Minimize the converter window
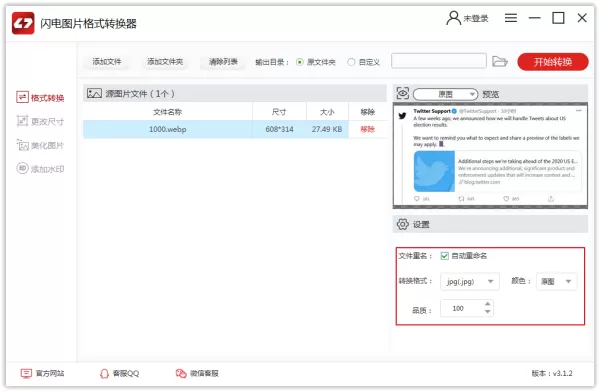Image resolution: width=600 pixels, height=392 pixels. [x=534, y=18]
